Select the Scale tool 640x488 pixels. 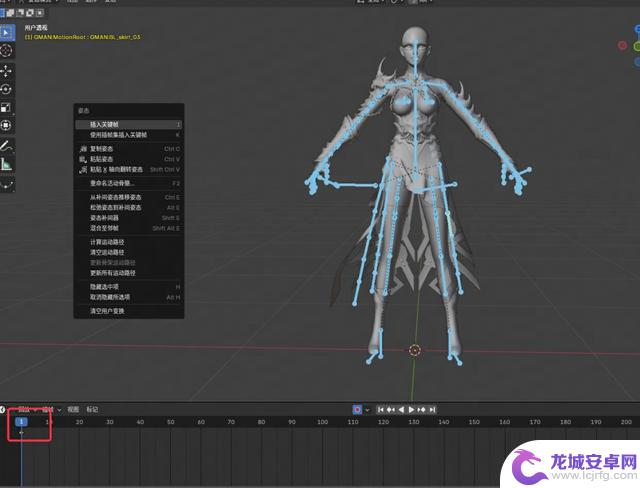click(x=6, y=107)
